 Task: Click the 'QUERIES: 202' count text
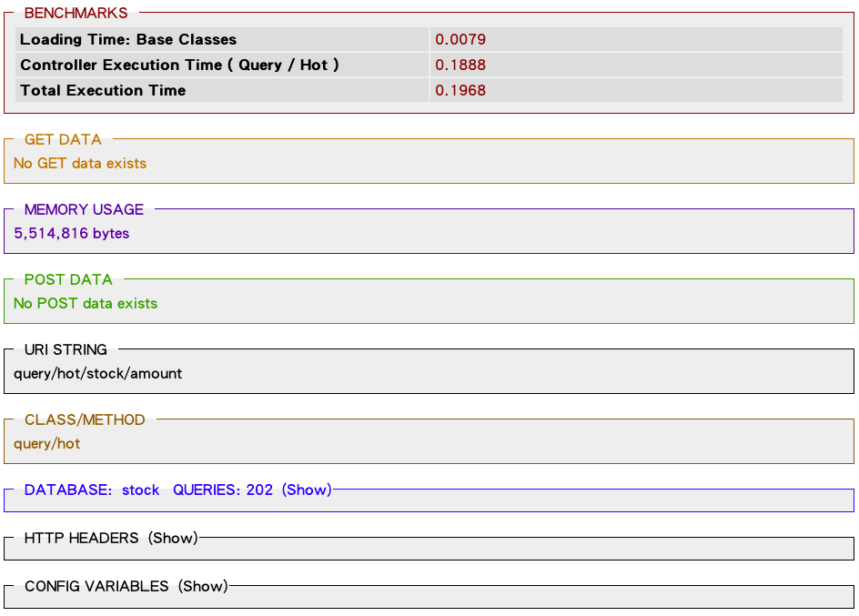click(x=222, y=490)
